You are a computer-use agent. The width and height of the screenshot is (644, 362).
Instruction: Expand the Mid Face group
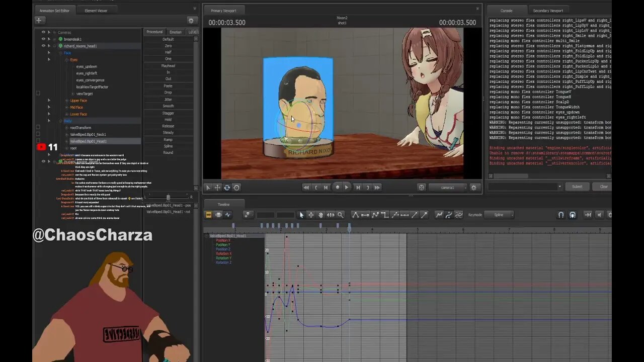coord(67,107)
